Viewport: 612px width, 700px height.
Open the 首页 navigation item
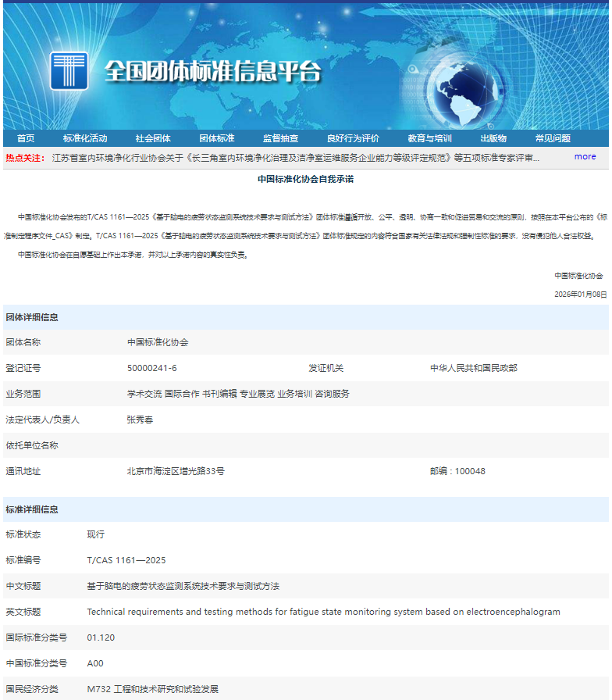coord(26,138)
